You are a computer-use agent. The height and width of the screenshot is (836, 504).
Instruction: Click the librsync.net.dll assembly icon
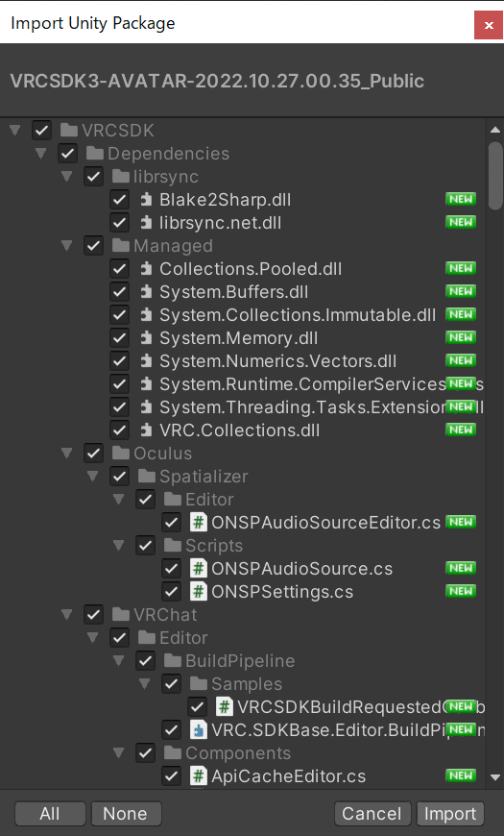(x=146, y=223)
